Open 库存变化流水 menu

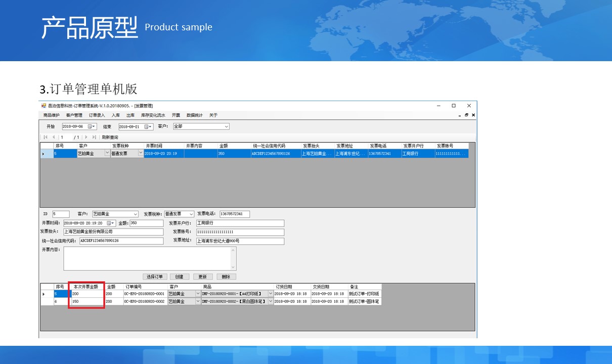point(153,115)
